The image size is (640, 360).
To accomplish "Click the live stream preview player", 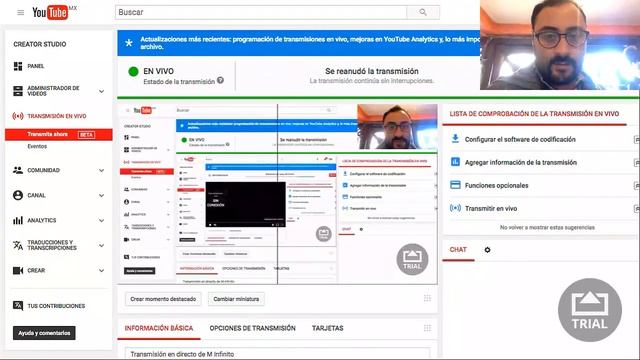I will click(278, 194).
